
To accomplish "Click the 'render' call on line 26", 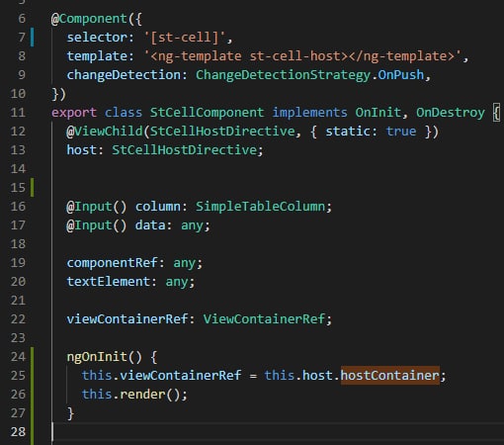I will point(142,395).
